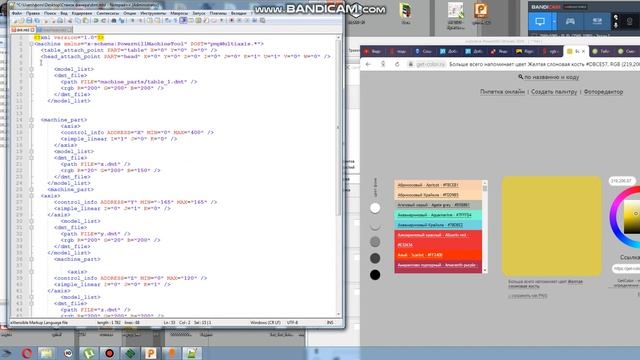Collapse the <model_list> fold on line 19
The image size is (640, 360).
(x=31, y=151)
